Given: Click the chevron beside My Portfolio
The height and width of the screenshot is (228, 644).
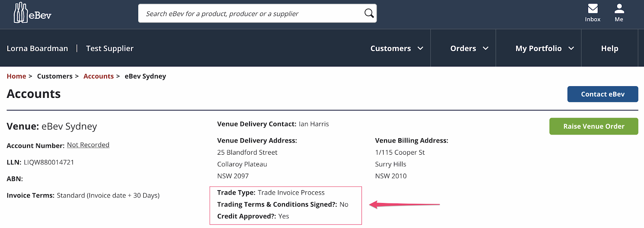Looking at the screenshot, I should [x=571, y=48].
